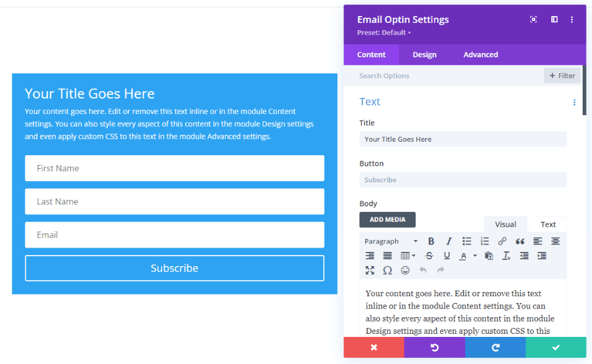Insert a bulleted list
Screen dimensions: 592x364
(467, 241)
